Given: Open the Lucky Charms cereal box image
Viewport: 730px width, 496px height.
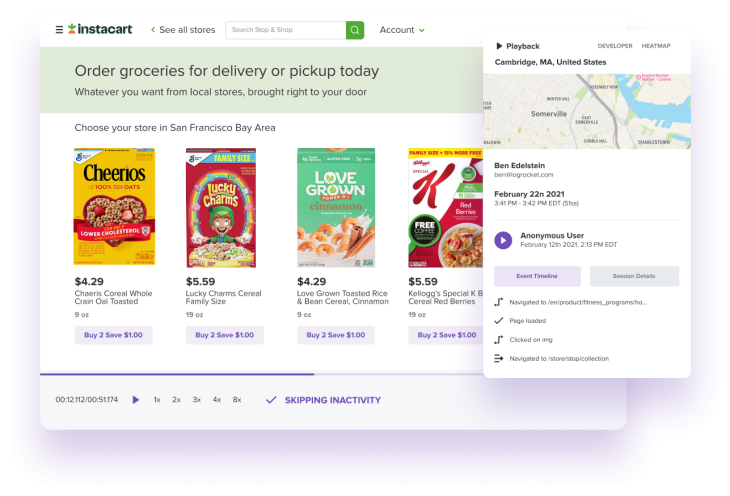Looking at the screenshot, I should (x=221, y=208).
